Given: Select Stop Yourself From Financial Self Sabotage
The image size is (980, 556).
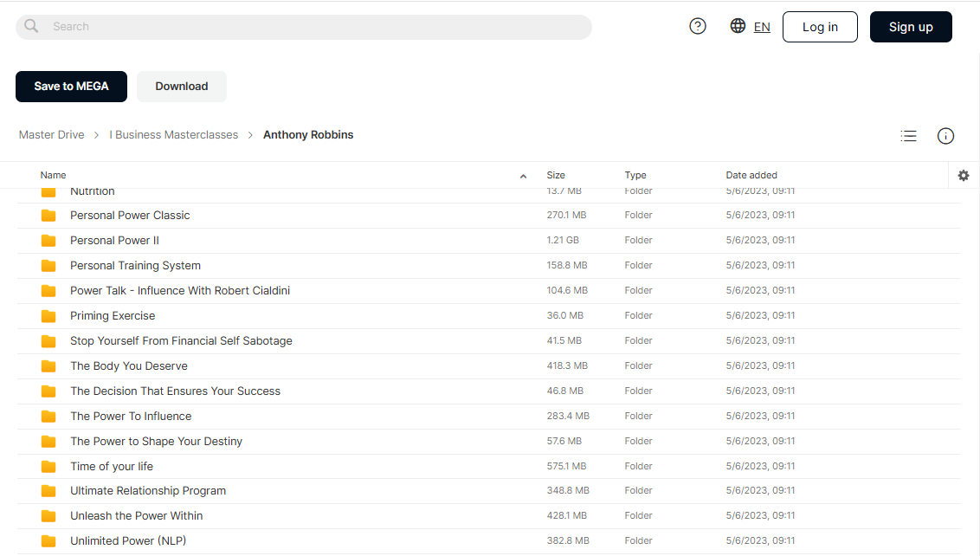Looking at the screenshot, I should click(x=181, y=341).
